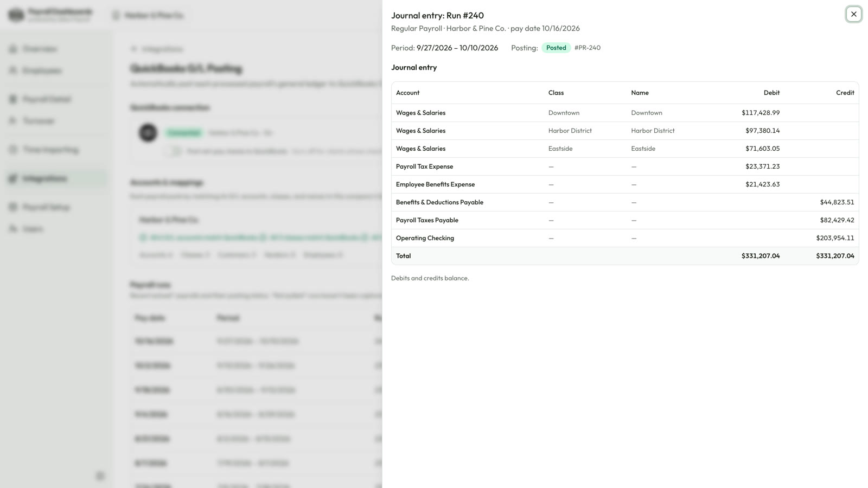Select Payroll Tax Expense debit $23,371.23
The width and height of the screenshot is (868, 488).
coord(762,166)
